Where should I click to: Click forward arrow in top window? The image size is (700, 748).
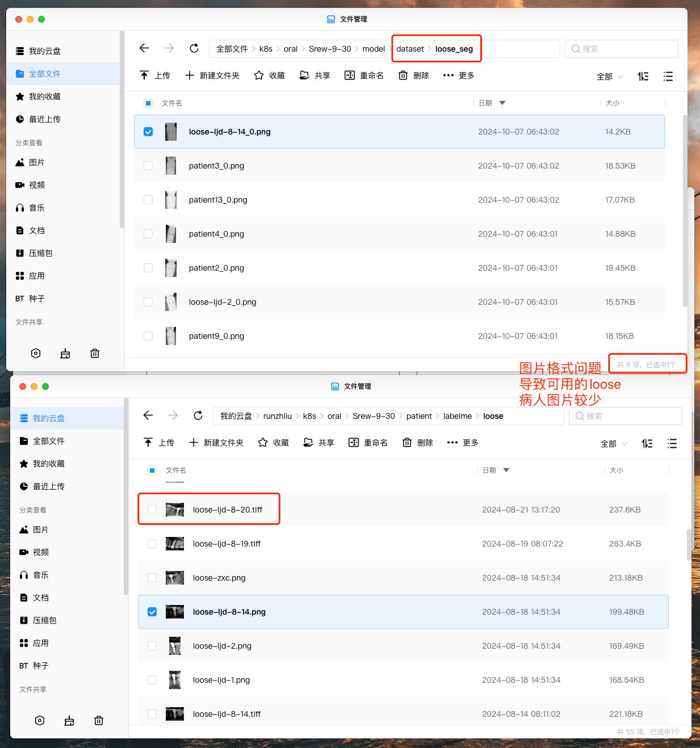[169, 48]
